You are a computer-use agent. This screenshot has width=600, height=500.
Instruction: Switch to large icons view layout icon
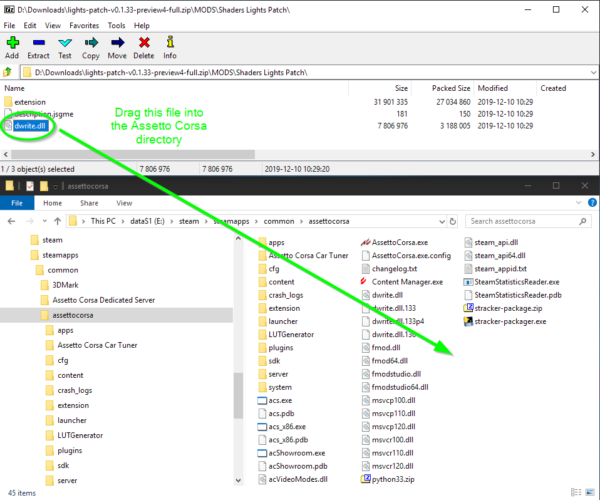click(x=590, y=492)
